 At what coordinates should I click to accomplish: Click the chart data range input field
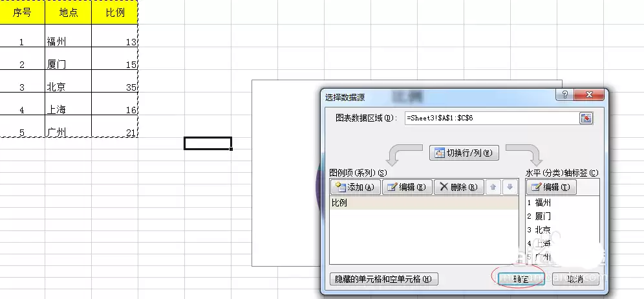coord(490,118)
